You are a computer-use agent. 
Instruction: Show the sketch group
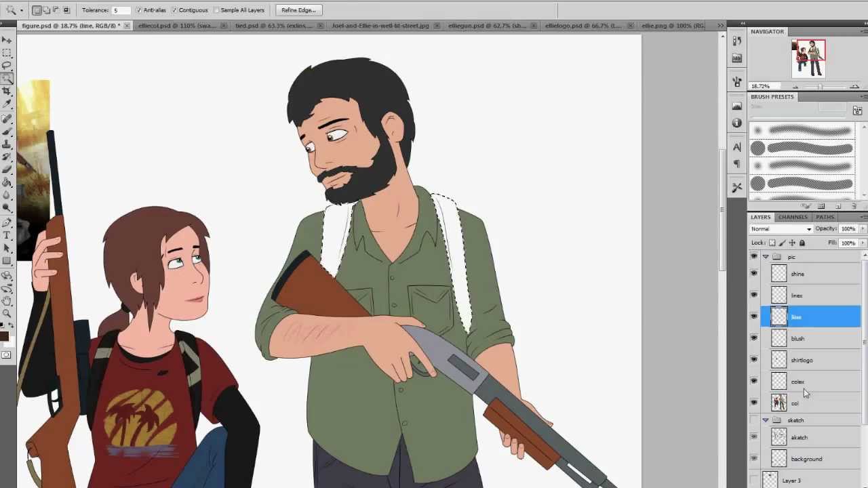[x=753, y=420]
